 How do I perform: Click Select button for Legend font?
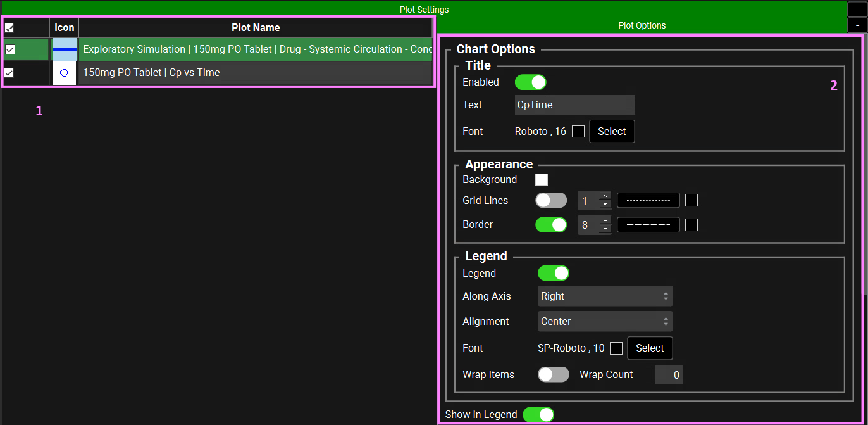(x=650, y=348)
